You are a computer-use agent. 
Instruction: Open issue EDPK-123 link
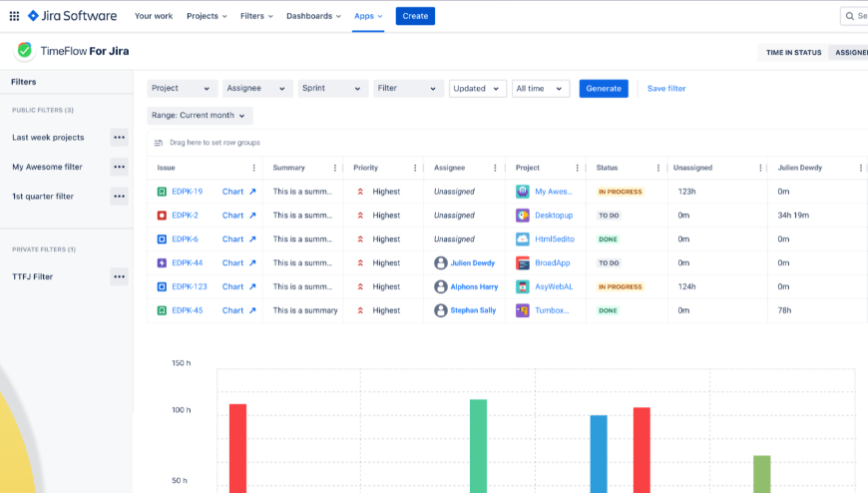point(190,287)
